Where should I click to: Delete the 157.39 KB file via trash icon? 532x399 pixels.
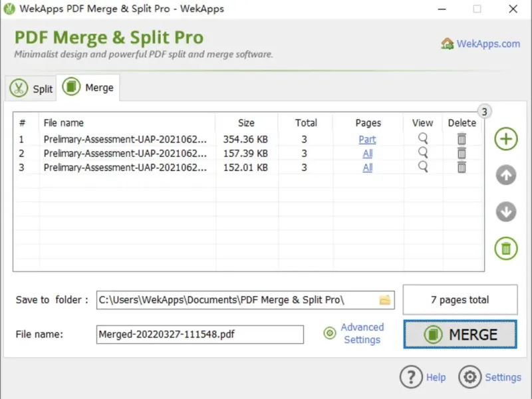point(462,153)
